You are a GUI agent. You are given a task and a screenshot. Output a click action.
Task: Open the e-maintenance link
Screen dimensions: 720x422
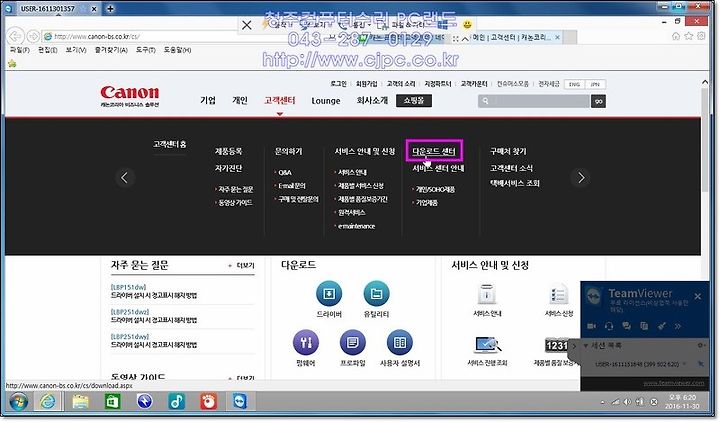(356, 226)
